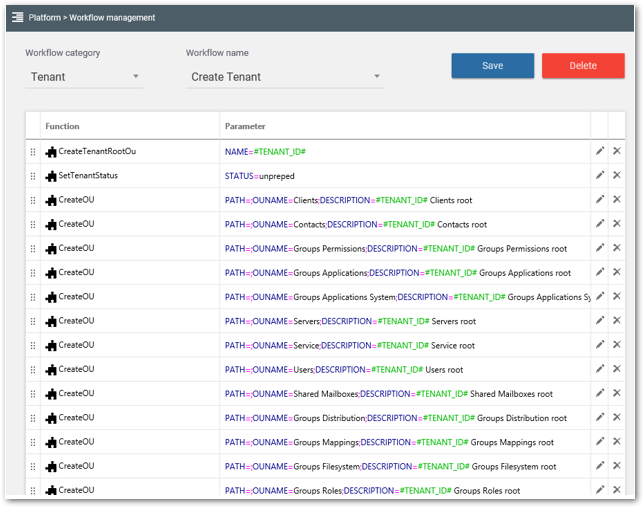The width and height of the screenshot is (644, 508).
Task: Select the SetTenantStatus function name
Action: tap(88, 175)
